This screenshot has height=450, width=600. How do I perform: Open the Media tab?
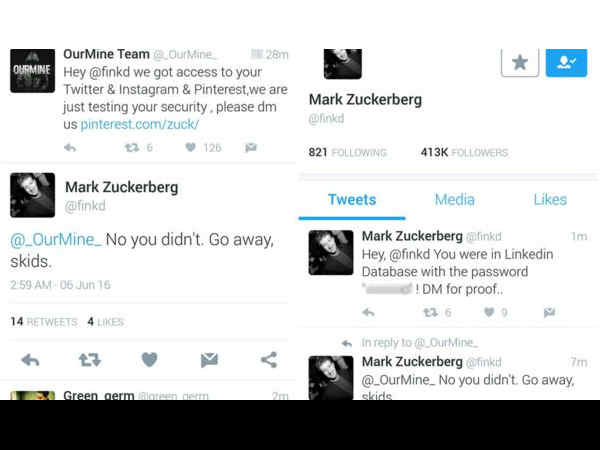point(454,200)
